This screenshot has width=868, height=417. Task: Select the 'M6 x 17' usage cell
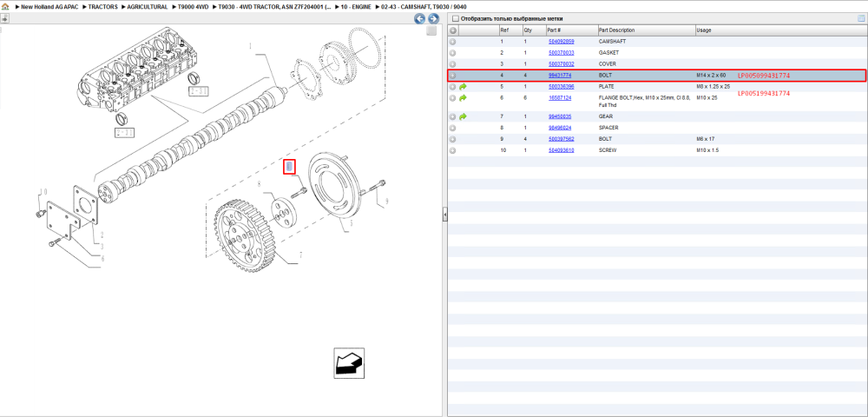pyautogui.click(x=705, y=139)
